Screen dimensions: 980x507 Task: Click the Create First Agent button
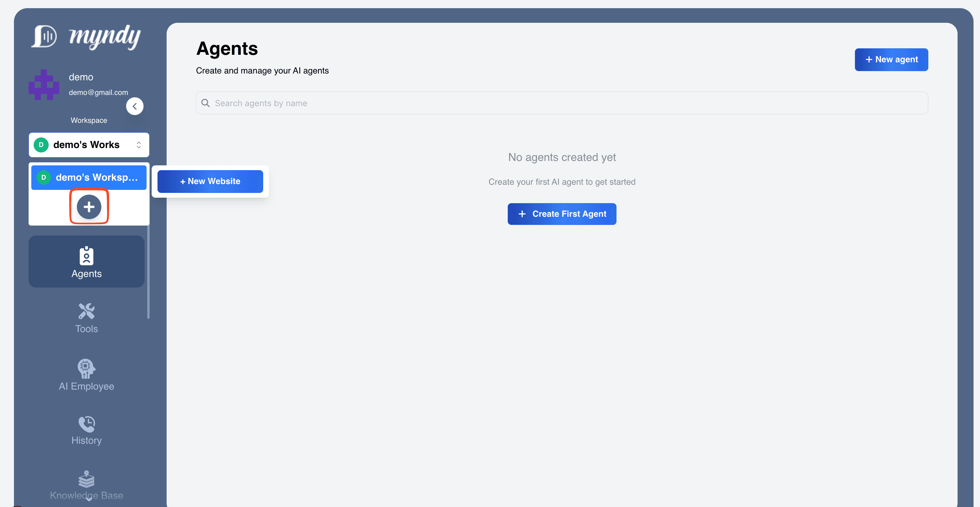[561, 214]
